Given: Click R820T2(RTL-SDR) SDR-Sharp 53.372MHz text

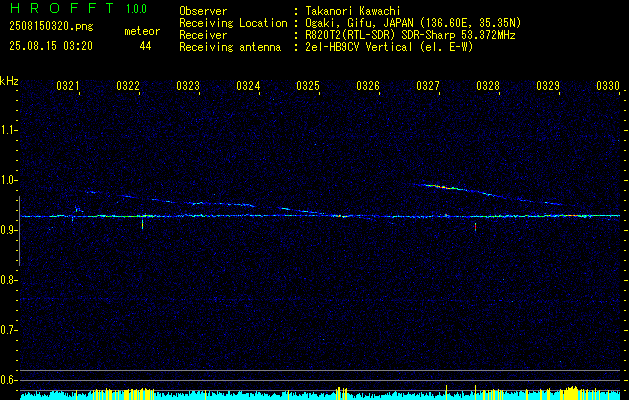Looking at the screenshot, I should click(410, 35).
